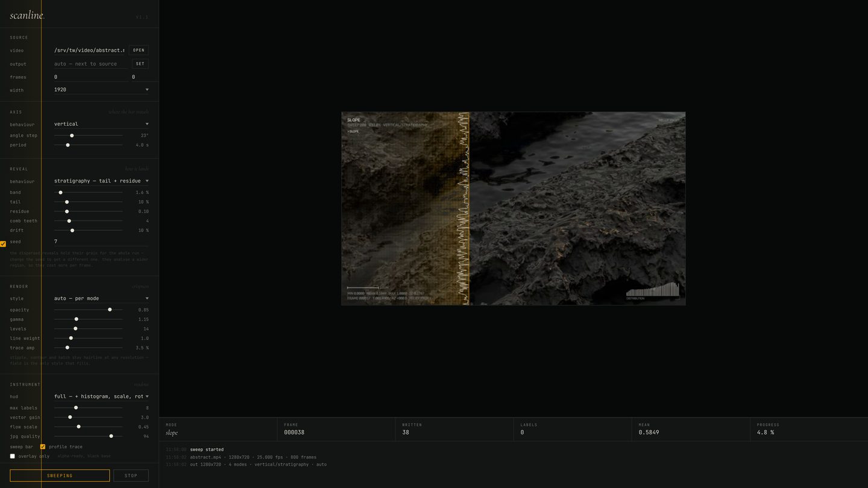The height and width of the screenshot is (488, 868).
Task: Click the video path input field
Action: (89, 50)
